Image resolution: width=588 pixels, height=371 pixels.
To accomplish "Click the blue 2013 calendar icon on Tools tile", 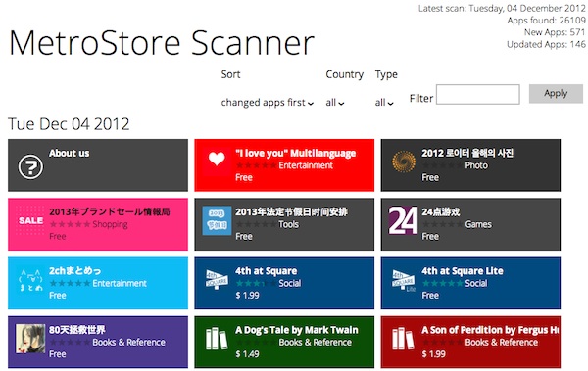I will pyautogui.click(x=217, y=220).
